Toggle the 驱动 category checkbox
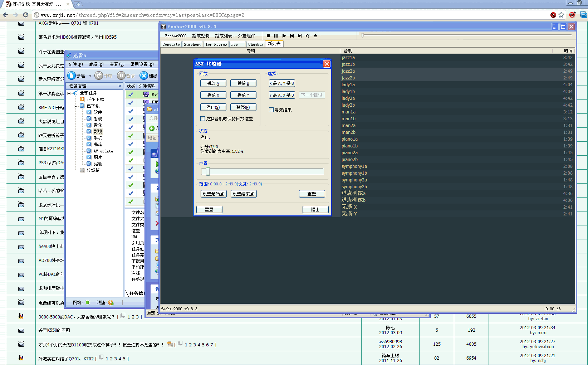588x365 pixels. pyautogui.click(x=89, y=164)
